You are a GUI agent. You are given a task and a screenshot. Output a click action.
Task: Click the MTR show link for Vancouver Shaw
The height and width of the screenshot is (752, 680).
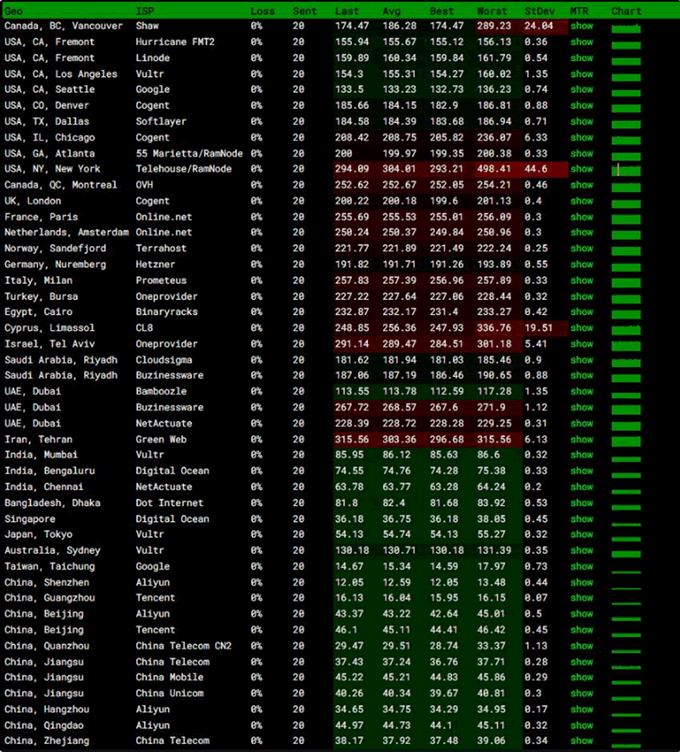(581, 26)
